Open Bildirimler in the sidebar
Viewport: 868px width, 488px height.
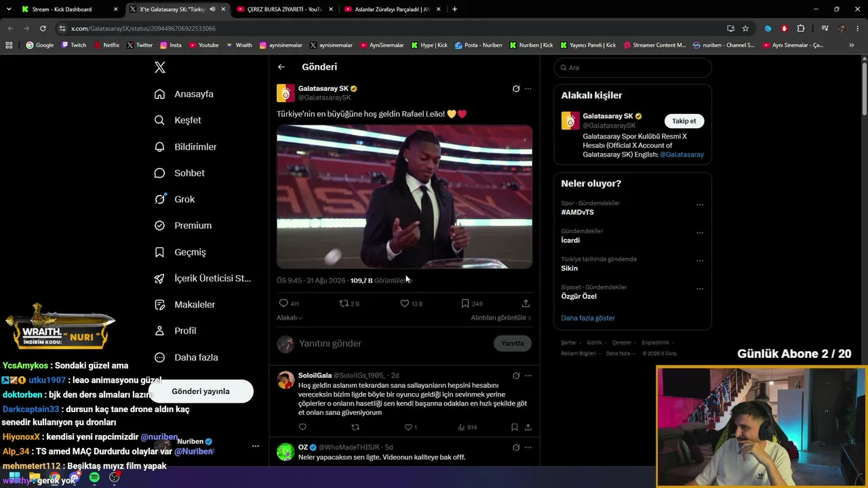point(186,147)
